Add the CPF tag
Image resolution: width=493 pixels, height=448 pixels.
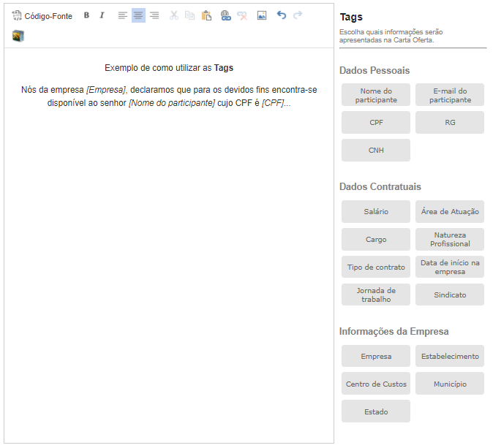click(x=376, y=123)
